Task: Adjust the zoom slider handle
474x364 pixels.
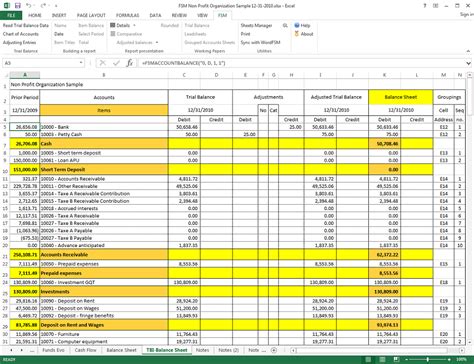Action: click(x=428, y=360)
